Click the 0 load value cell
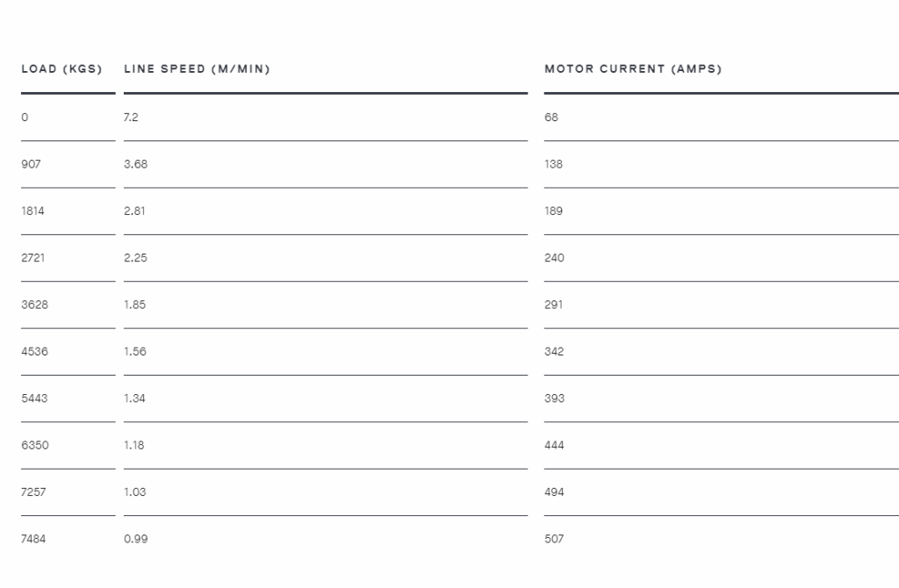Screen dimensions: 899x588 tap(25, 117)
